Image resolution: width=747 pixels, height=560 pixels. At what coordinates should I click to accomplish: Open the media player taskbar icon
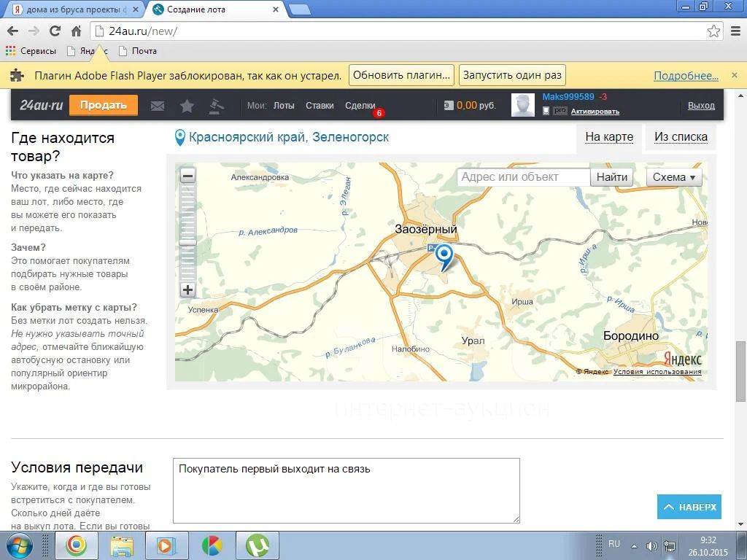pyautogui.click(x=166, y=546)
